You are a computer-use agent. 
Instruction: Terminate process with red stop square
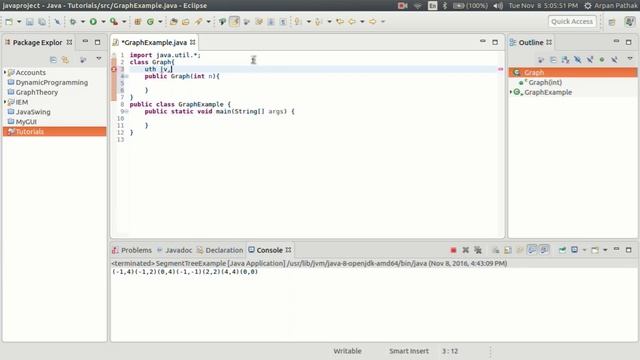pos(453,250)
